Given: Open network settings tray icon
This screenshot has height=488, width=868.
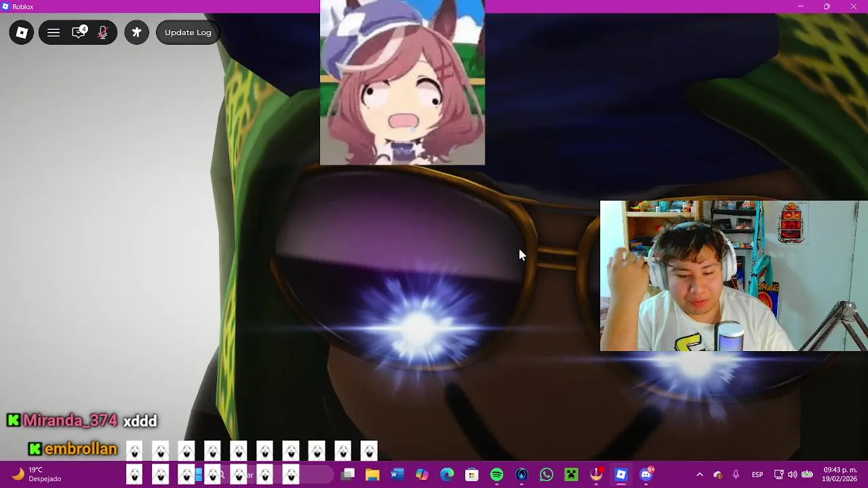Looking at the screenshot, I should [x=778, y=474].
